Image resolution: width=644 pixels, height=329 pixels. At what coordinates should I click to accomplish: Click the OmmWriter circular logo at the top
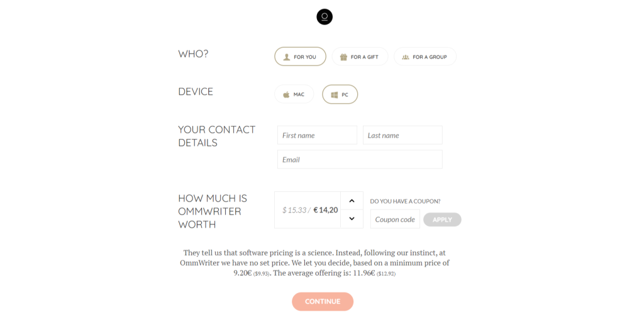[325, 17]
